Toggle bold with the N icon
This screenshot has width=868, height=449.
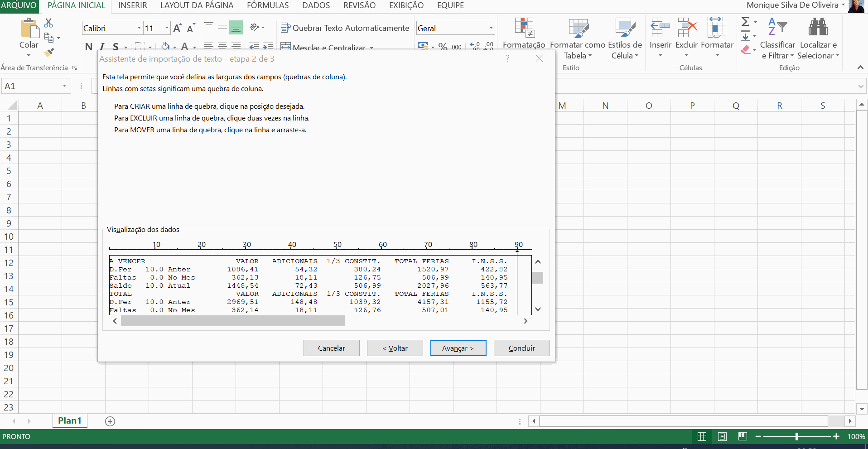89,47
